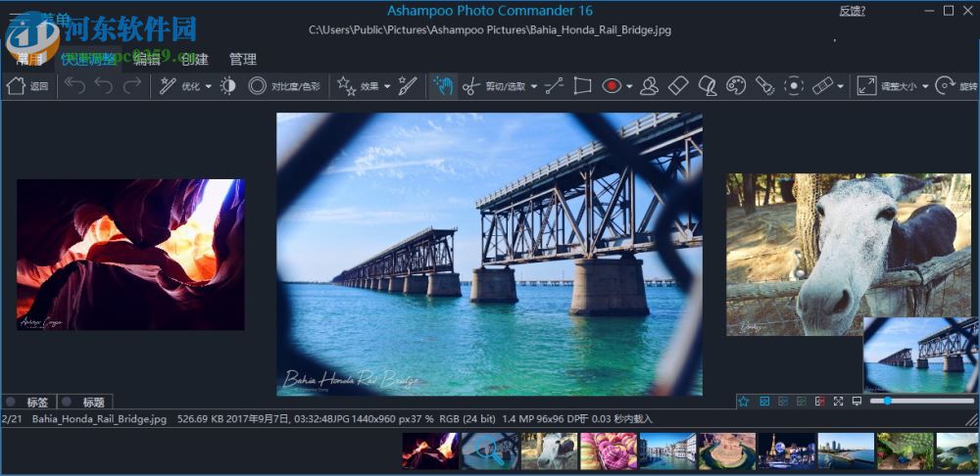This screenshot has width=980, height=476.
Task: Click the 优化 magic wand icon
Action: [168, 86]
